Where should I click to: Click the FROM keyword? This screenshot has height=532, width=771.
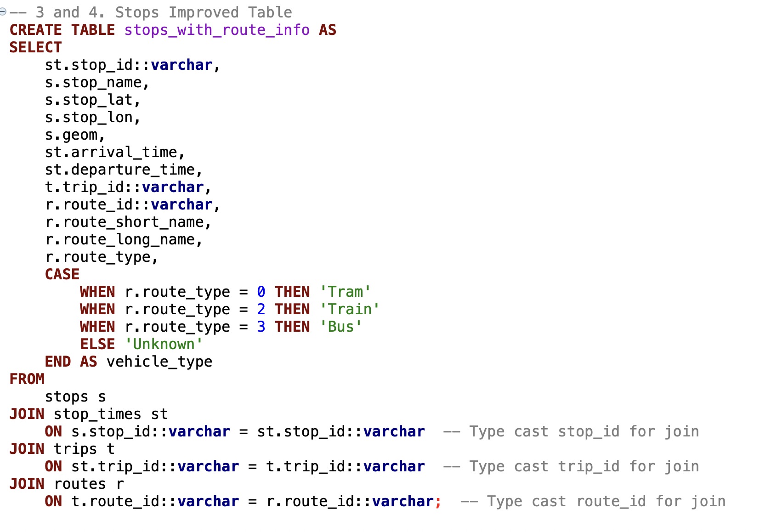click(x=27, y=379)
